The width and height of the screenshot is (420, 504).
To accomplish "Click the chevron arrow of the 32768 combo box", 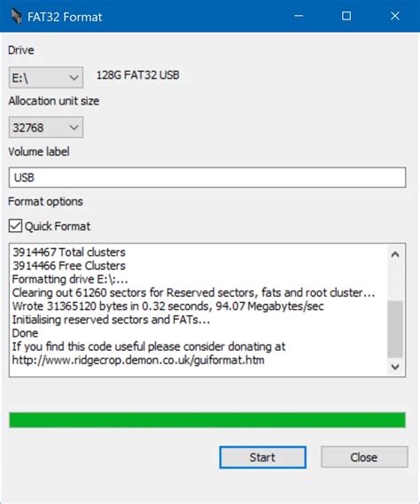I will 74,128.
